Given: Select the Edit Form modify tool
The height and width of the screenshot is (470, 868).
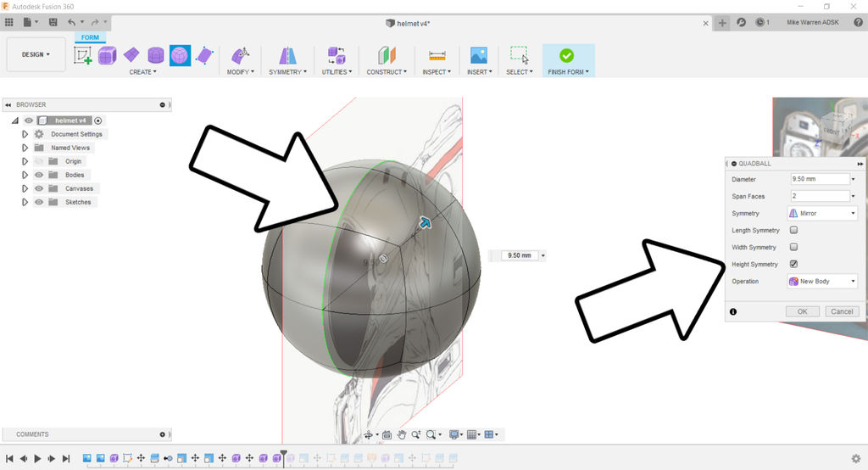Looking at the screenshot, I should [x=240, y=55].
